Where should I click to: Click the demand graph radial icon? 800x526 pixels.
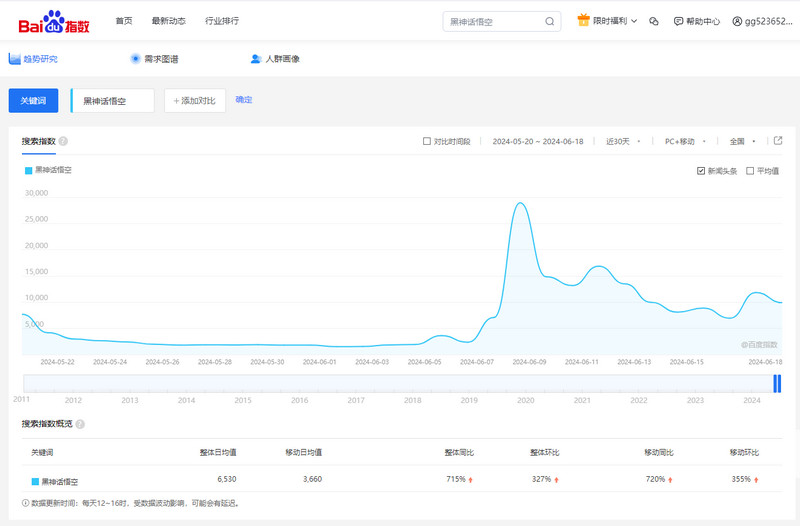point(135,59)
